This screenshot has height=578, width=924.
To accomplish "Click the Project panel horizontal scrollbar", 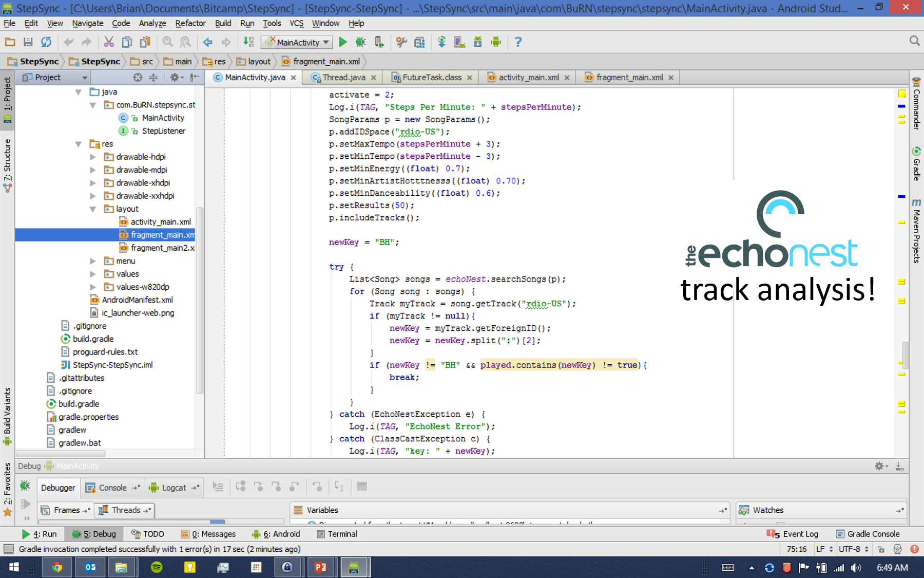I will coord(61,454).
